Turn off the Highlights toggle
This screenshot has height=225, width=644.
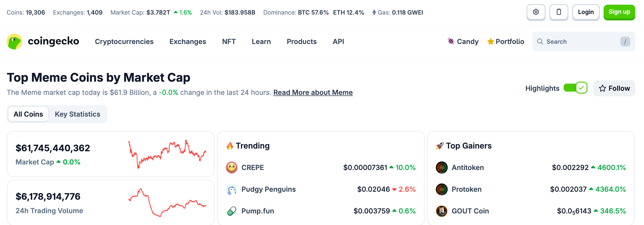click(x=575, y=88)
